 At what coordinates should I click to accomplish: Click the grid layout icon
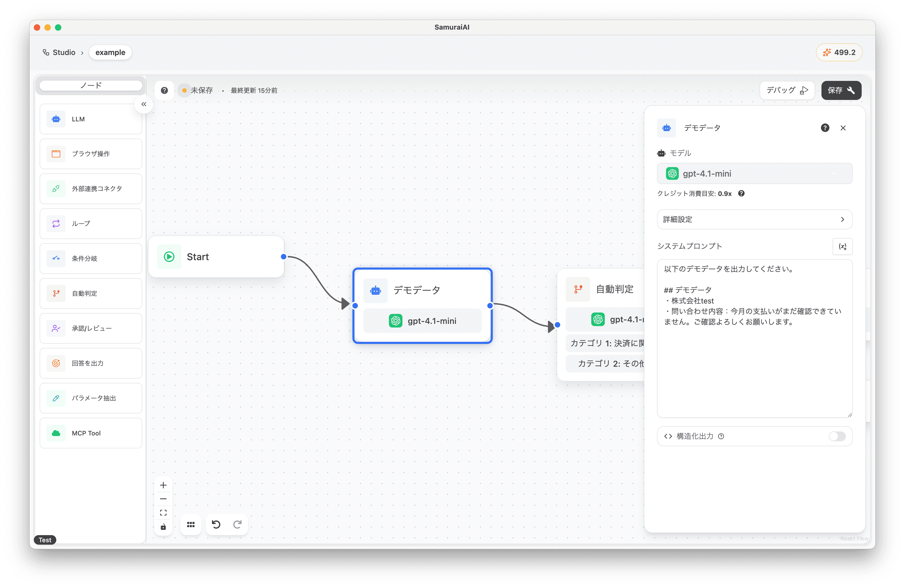[x=191, y=525]
